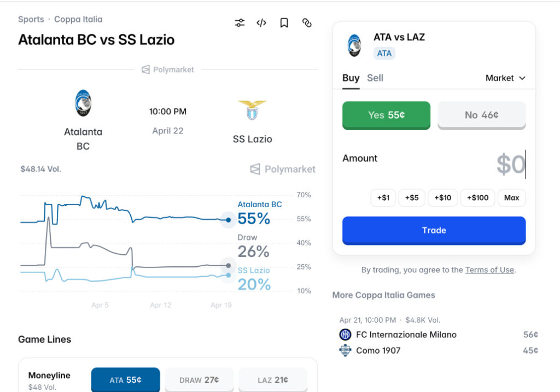Click the Como 1907 club logo
The height and width of the screenshot is (392, 560).
(x=345, y=350)
